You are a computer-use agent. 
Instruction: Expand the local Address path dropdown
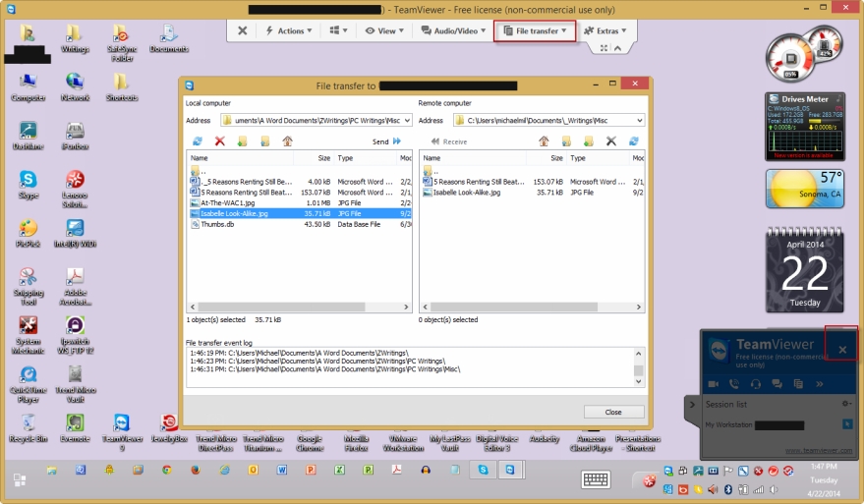pos(406,121)
